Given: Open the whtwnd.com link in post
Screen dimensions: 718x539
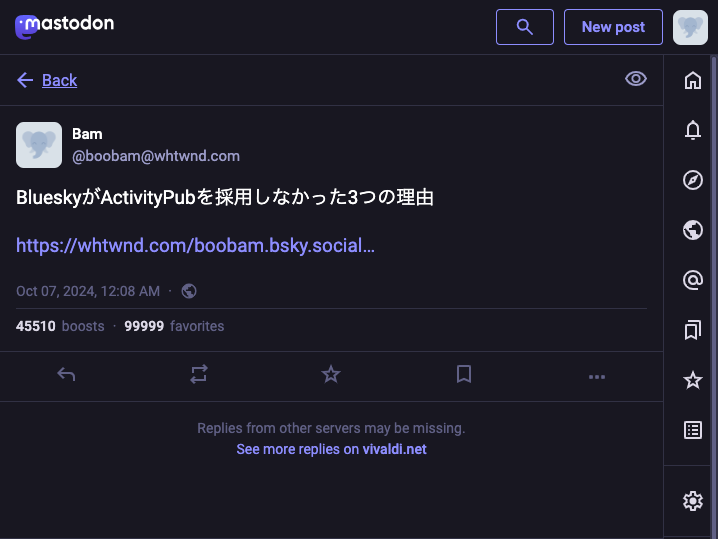Looking at the screenshot, I should click(195, 245).
